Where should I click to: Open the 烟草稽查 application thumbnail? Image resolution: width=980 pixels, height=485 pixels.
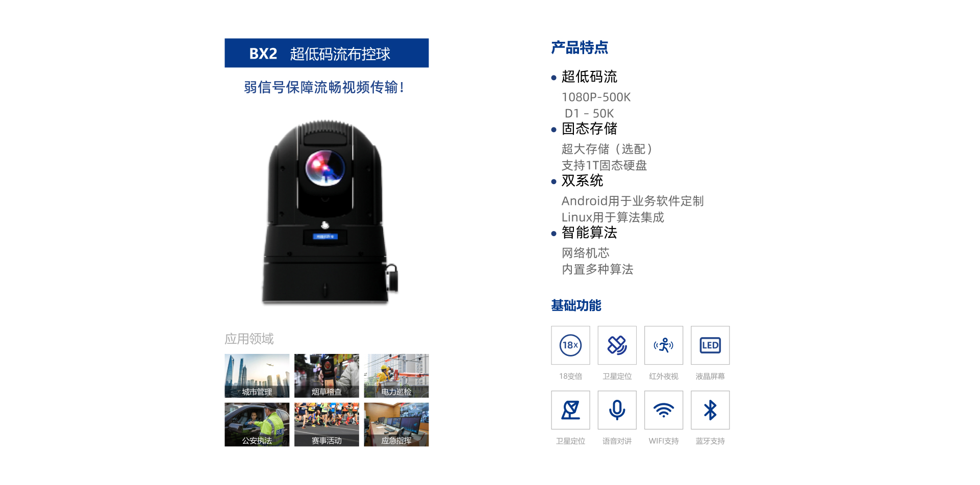(x=326, y=376)
